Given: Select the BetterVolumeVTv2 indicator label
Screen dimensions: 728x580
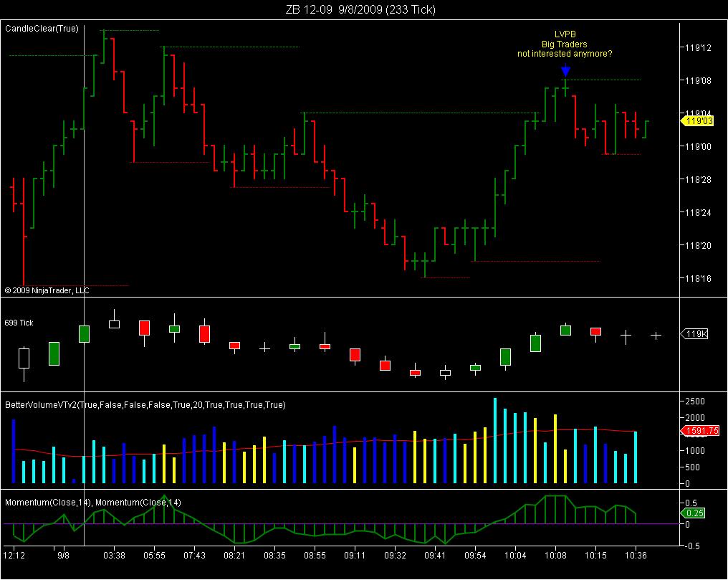Looking at the screenshot, I should click(x=145, y=405).
